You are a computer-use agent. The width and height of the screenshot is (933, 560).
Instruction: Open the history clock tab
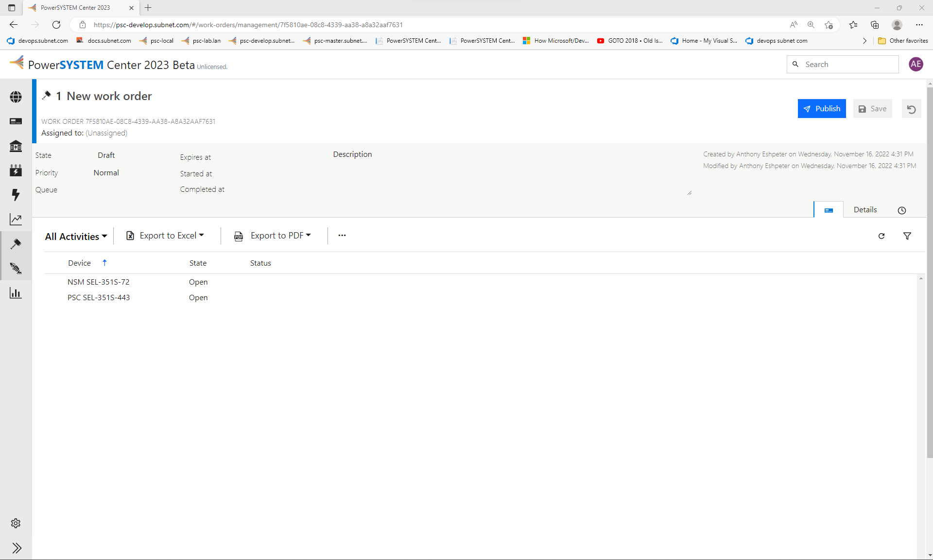point(901,210)
